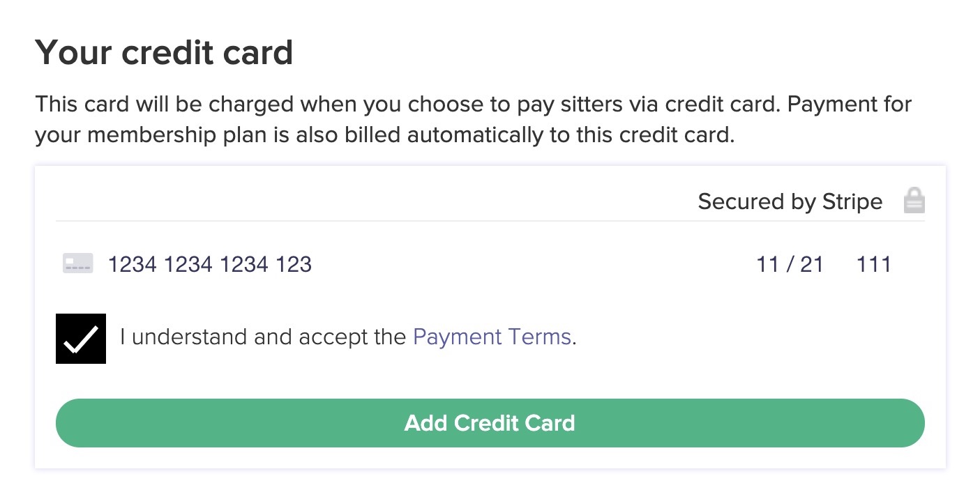Click the empty space in the card input row

pos(534,264)
